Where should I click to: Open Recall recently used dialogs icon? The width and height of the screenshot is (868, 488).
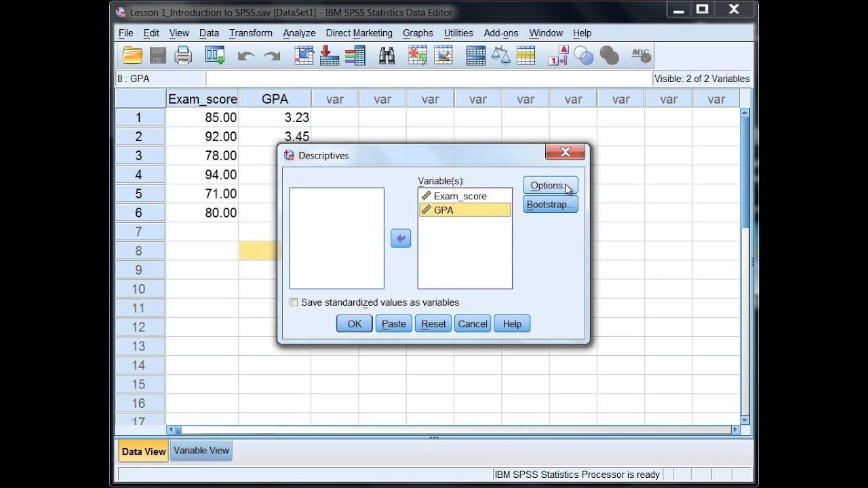click(x=215, y=56)
